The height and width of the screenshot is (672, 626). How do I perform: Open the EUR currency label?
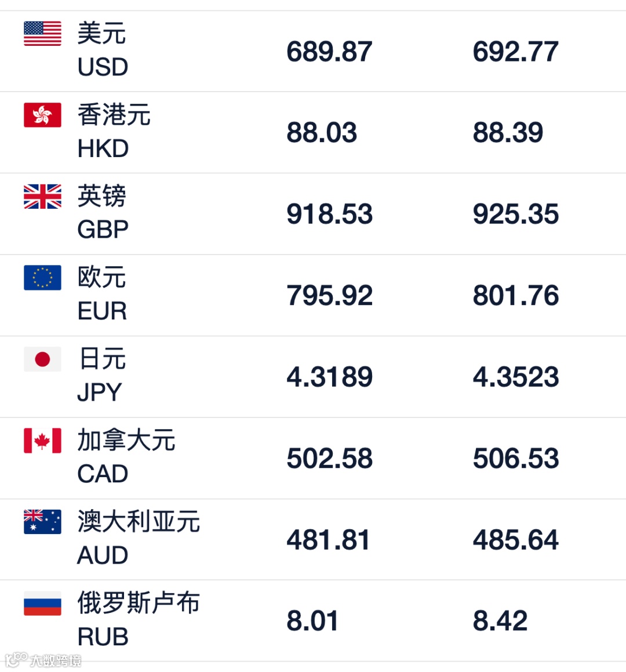tap(102, 311)
